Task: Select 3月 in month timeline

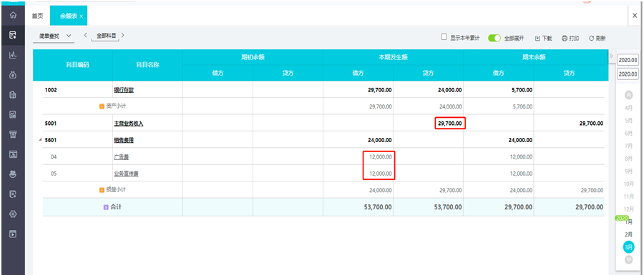Action: (x=628, y=247)
